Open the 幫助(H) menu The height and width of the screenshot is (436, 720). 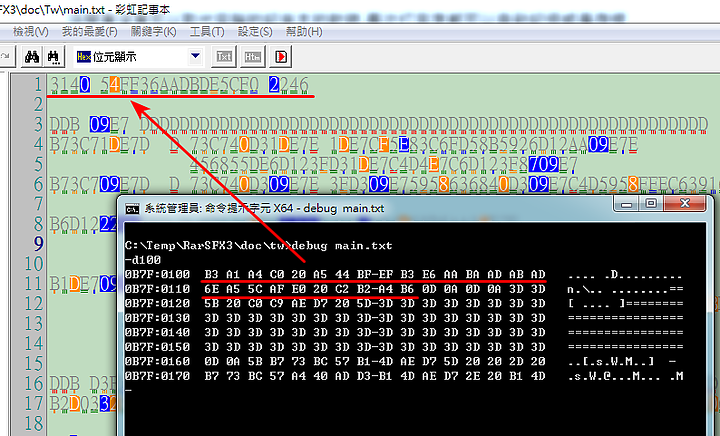pyautogui.click(x=304, y=32)
